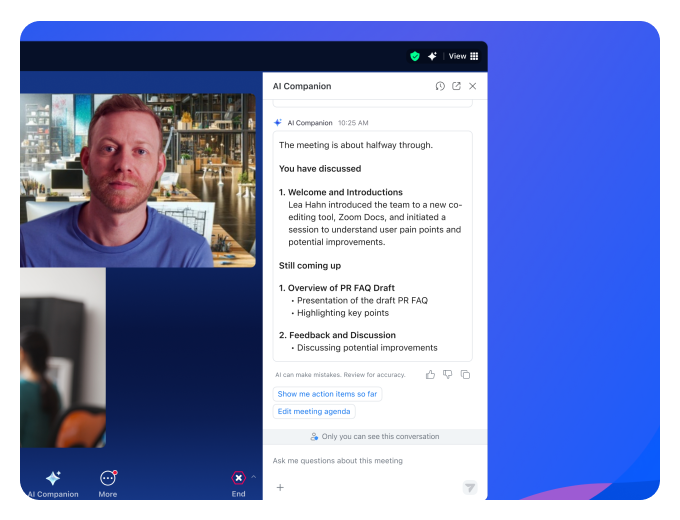Expand the caret next to End

tap(253, 477)
